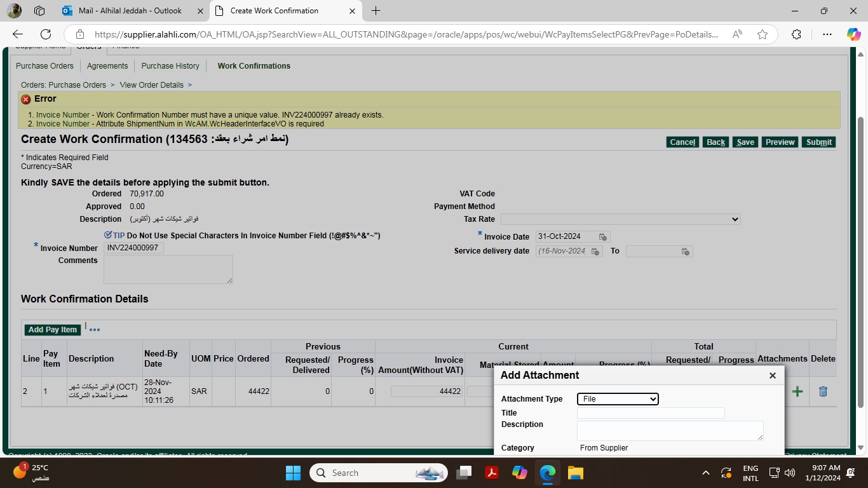Screen dimensions: 868x488
Task: Open the Invoice Date calendar picker
Action: pos(603,236)
